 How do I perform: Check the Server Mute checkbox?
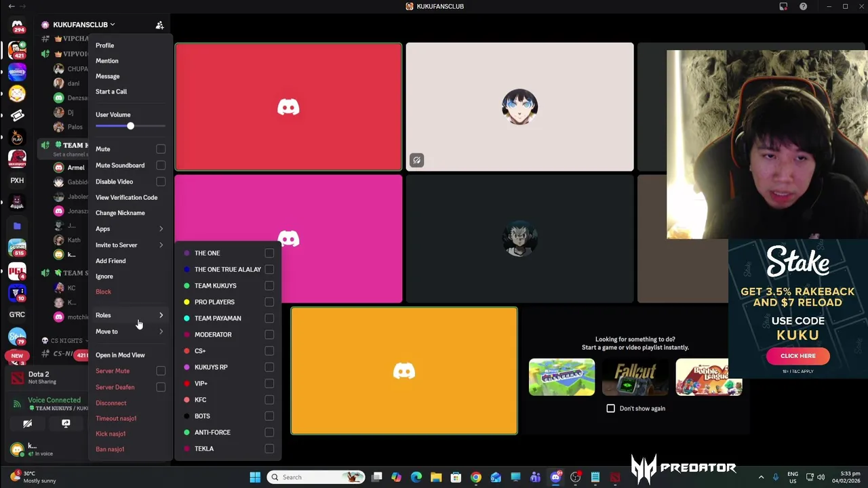pos(161,371)
